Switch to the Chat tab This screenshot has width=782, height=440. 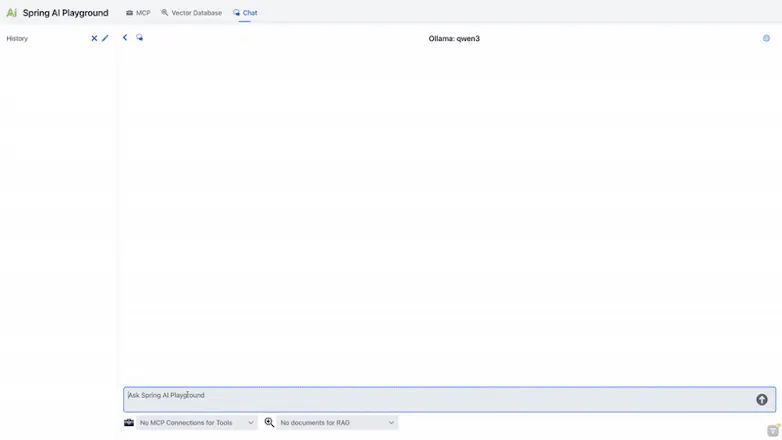point(245,13)
